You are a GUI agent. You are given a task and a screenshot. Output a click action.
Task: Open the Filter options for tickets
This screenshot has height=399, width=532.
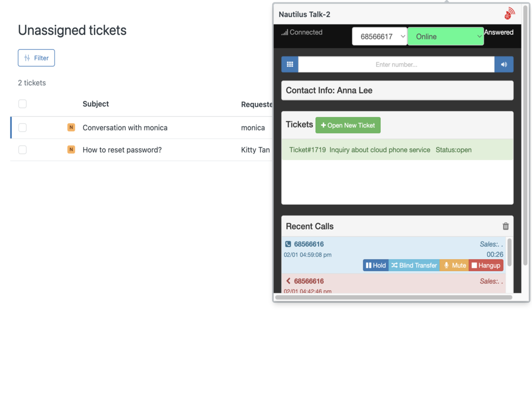(36, 58)
